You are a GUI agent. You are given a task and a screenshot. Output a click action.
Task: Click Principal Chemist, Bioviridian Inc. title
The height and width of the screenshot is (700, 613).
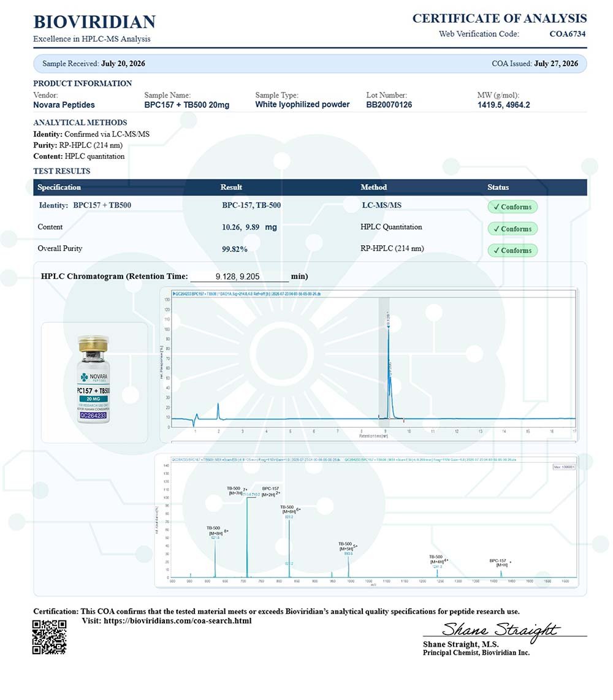tap(476, 653)
